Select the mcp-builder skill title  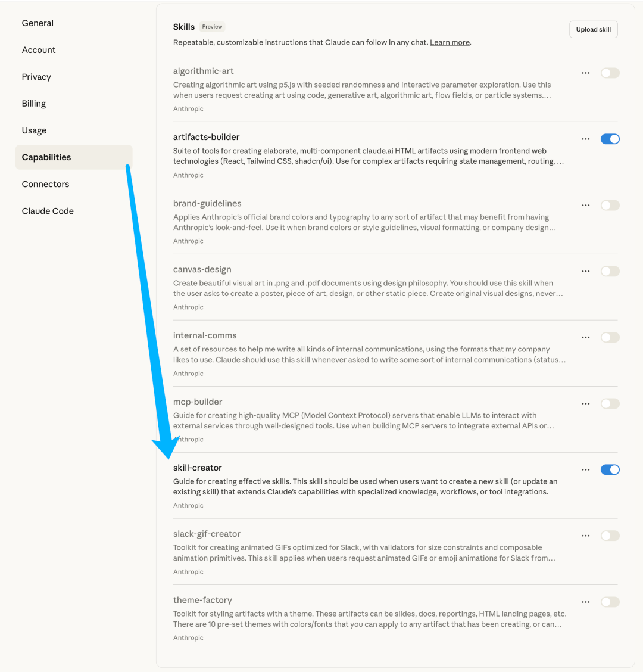click(198, 402)
